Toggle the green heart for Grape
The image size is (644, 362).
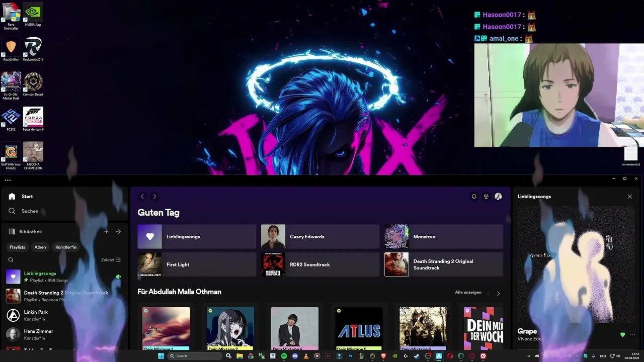622,335
